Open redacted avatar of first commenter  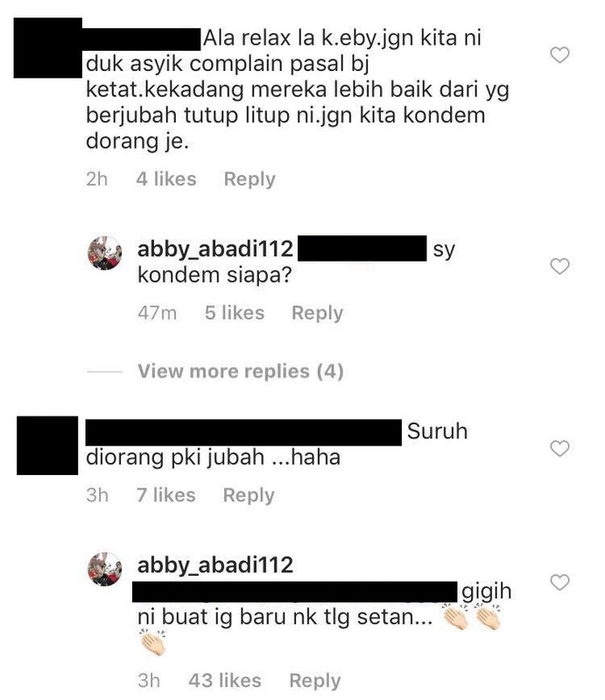click(x=48, y=48)
